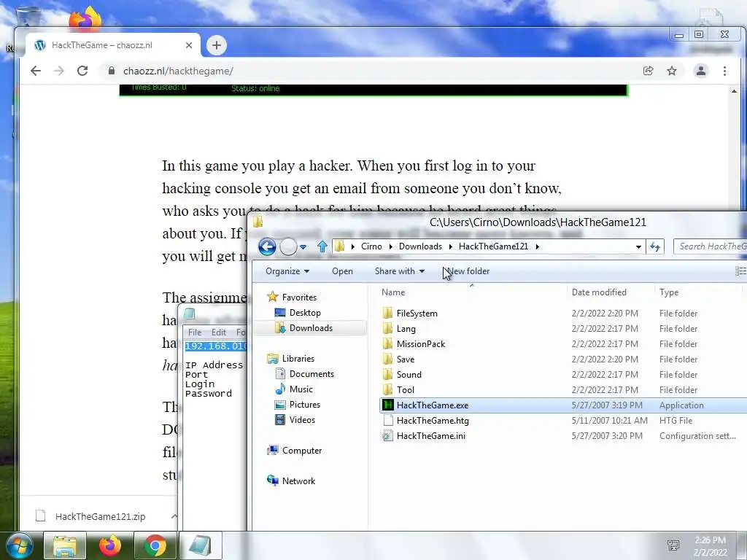Select the Lang folder
The width and height of the screenshot is (747, 560).
(x=406, y=329)
